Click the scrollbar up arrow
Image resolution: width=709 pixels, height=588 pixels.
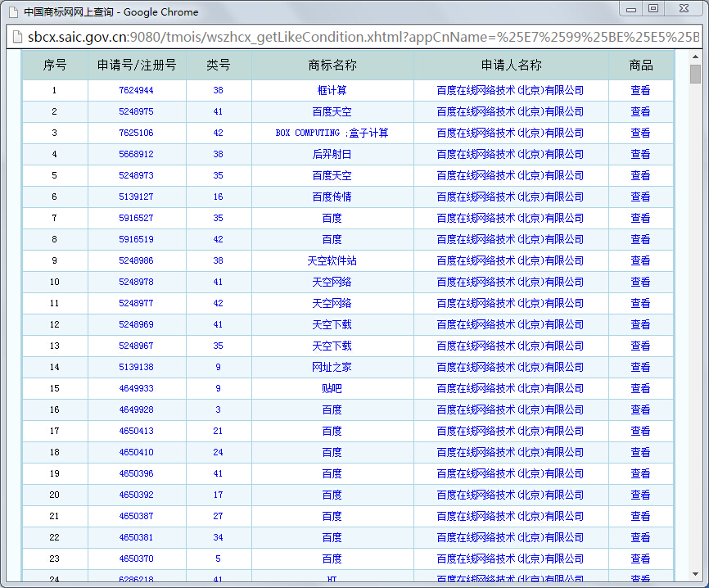point(695,57)
